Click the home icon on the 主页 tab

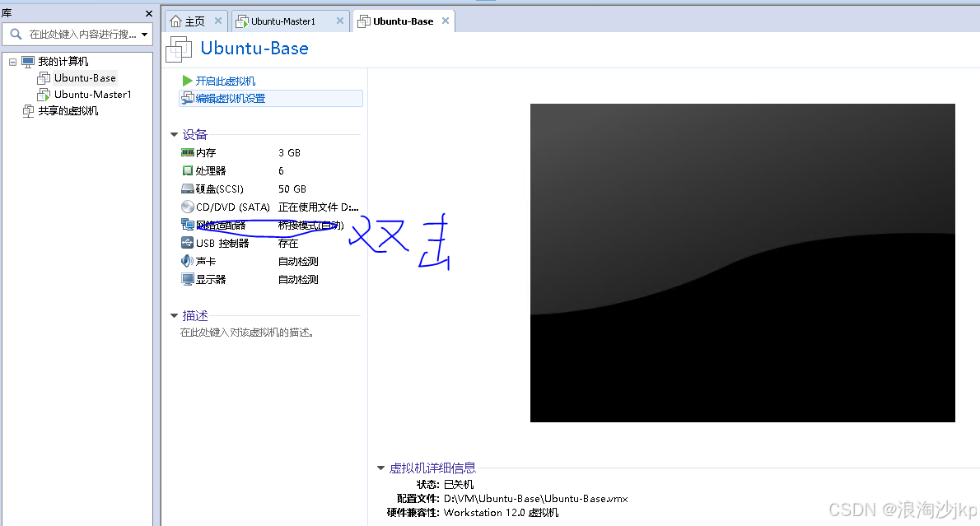pyautogui.click(x=176, y=21)
